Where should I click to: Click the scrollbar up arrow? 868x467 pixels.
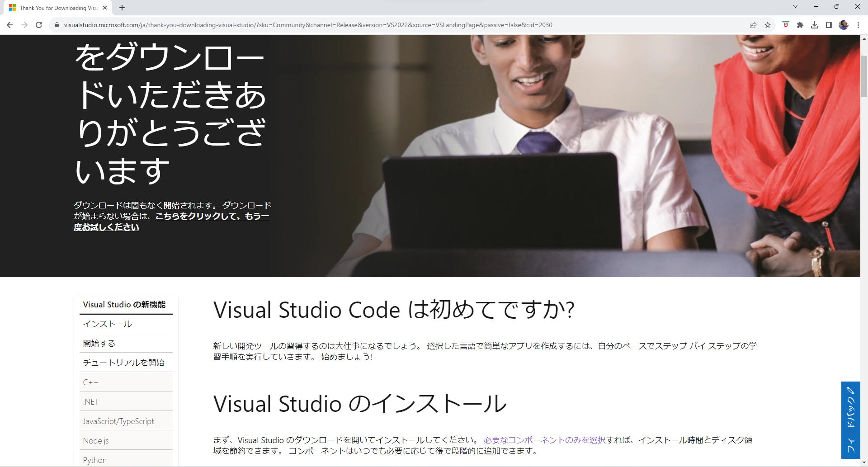864,39
